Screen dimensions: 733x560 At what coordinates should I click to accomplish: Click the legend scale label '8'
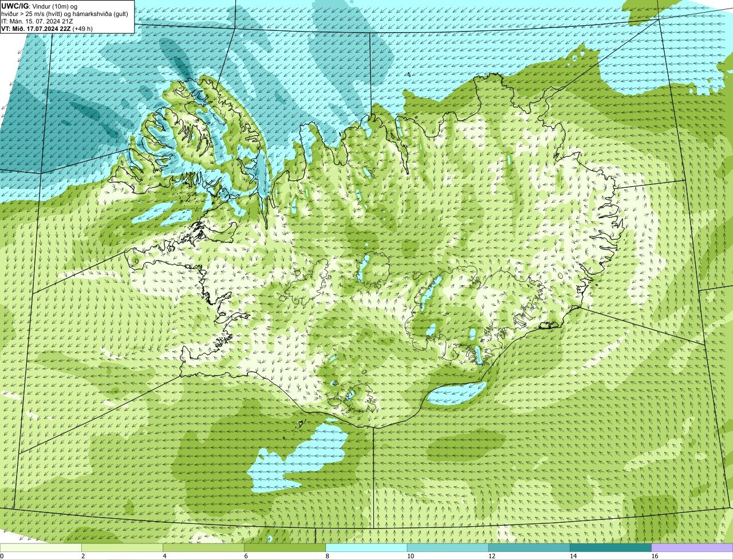pos(328,556)
